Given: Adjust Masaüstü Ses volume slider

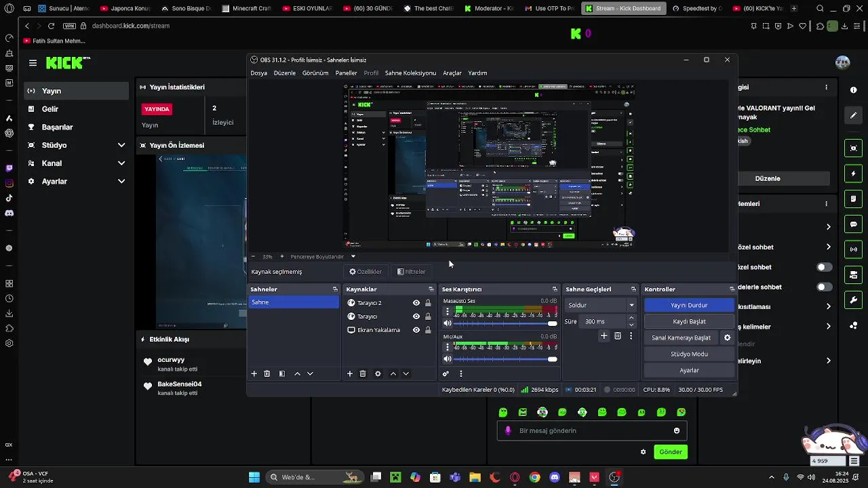Looking at the screenshot, I should click(505, 323).
